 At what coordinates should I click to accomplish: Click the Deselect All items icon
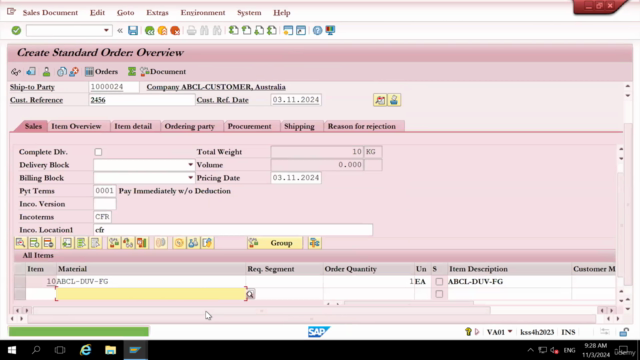pyautogui.click(x=96, y=243)
